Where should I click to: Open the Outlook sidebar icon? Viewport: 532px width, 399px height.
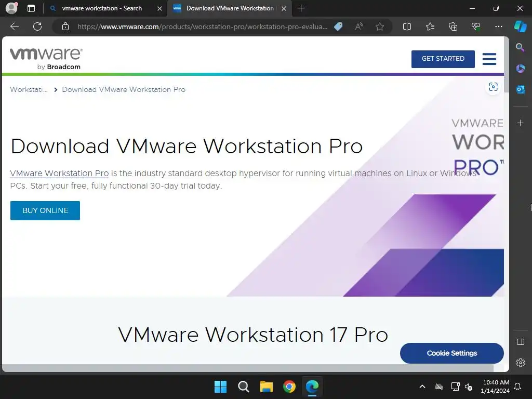pos(520,89)
